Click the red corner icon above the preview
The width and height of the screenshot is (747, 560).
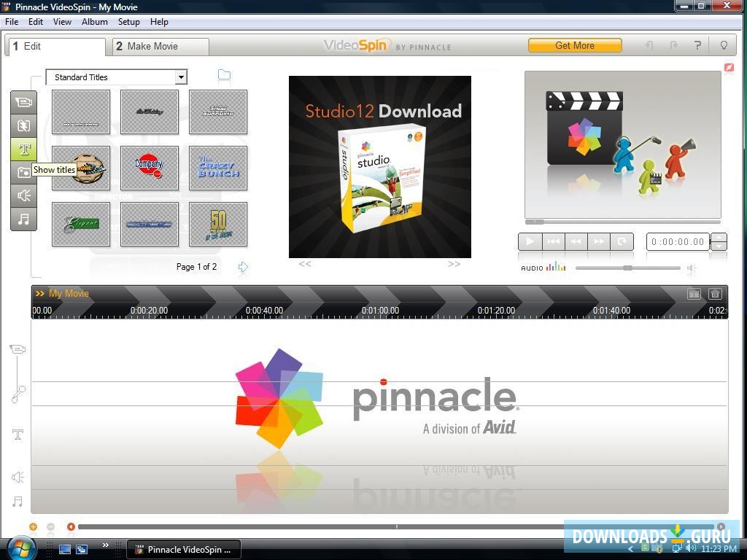tap(729, 67)
